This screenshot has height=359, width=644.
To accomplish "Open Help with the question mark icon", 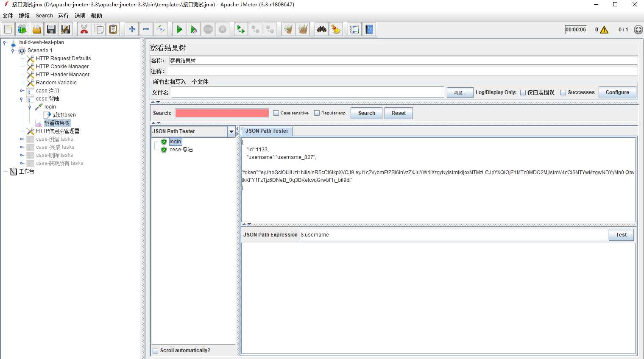I will click(x=369, y=29).
